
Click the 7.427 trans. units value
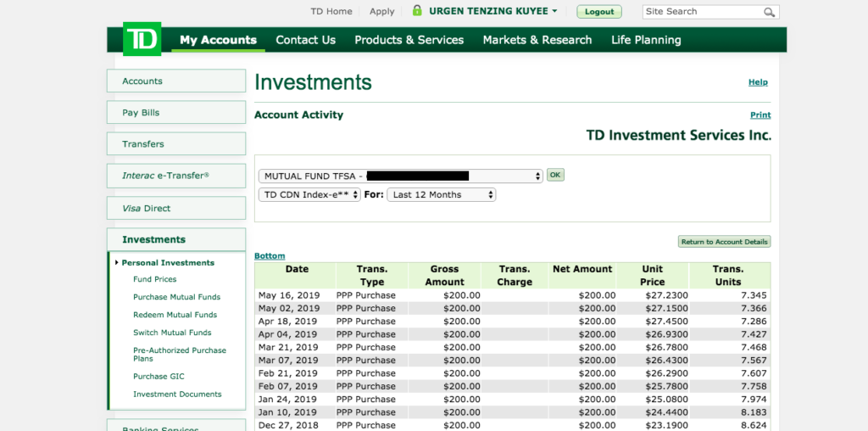754,334
